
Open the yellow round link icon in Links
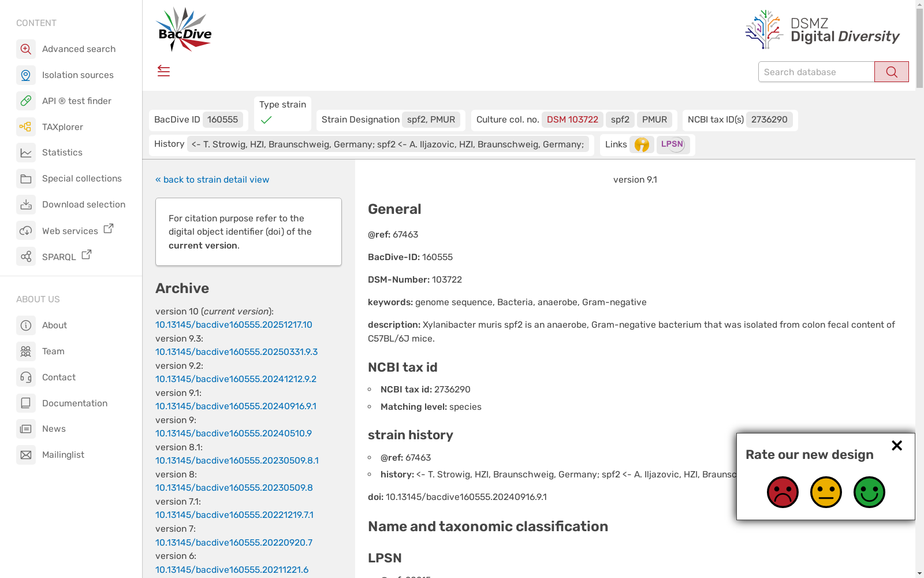(642, 144)
